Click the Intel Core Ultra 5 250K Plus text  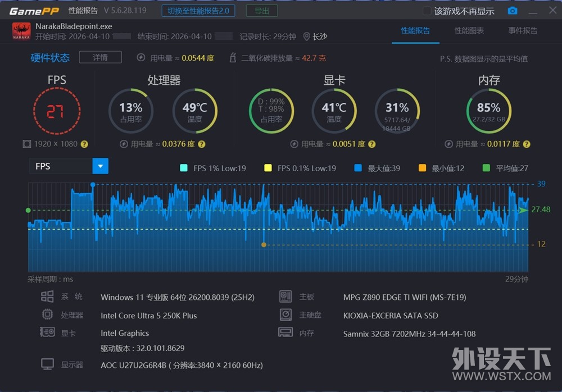pyautogui.click(x=149, y=316)
